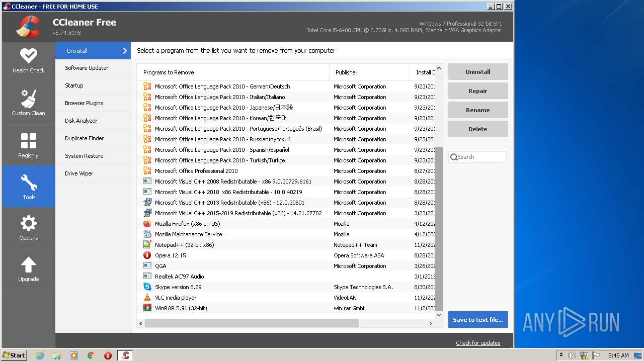Open Internet Explorer from the taskbar

pyautogui.click(x=40, y=355)
